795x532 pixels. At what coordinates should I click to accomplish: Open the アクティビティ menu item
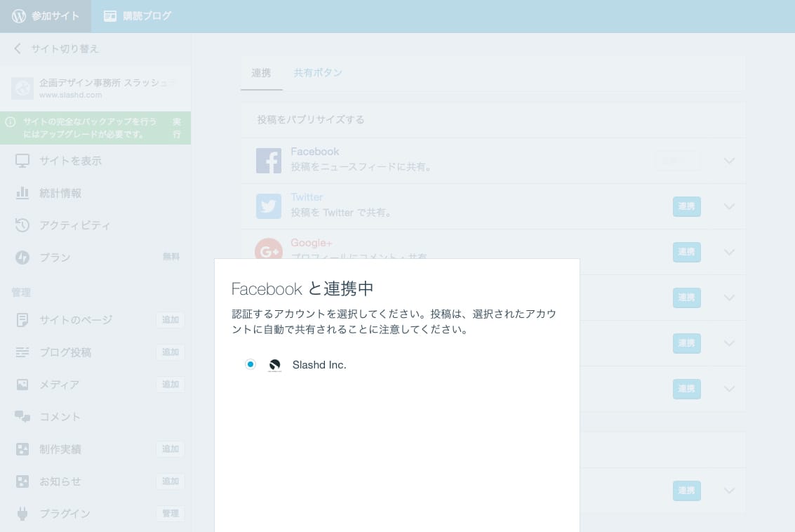pos(95,225)
